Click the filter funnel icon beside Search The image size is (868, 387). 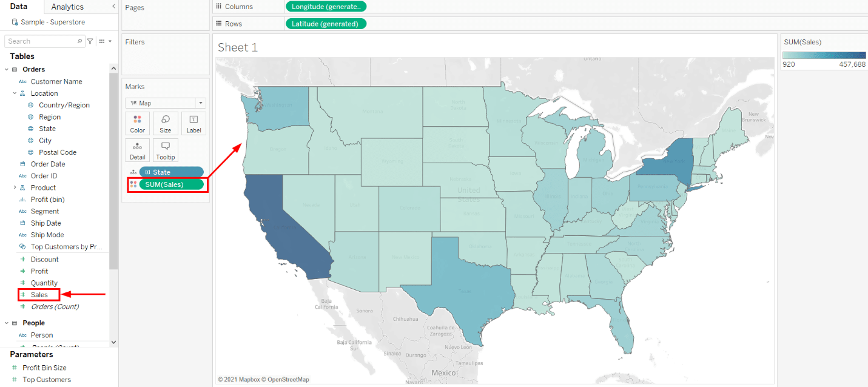90,41
